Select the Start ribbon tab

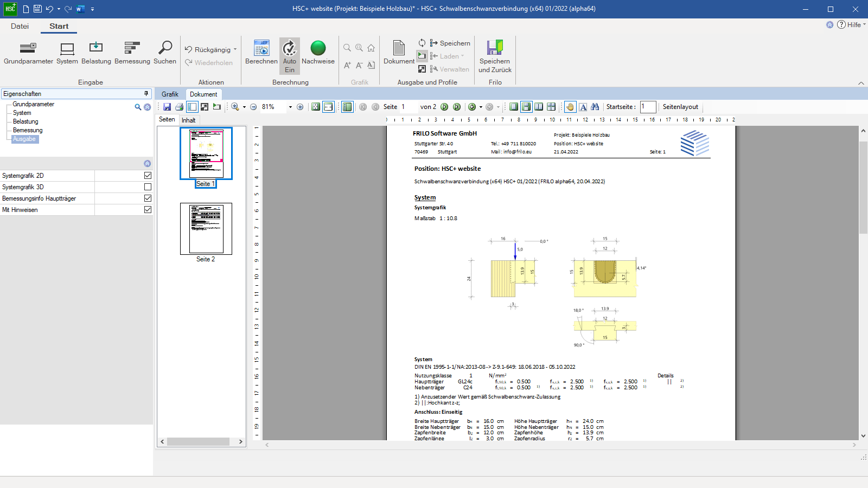pyautogui.click(x=59, y=26)
